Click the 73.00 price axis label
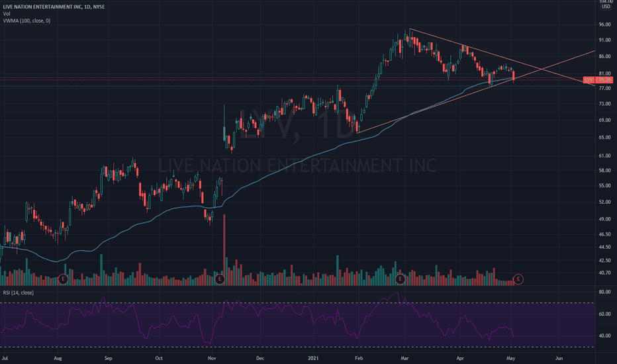Screen dimensions: 617x364 (x=604, y=104)
